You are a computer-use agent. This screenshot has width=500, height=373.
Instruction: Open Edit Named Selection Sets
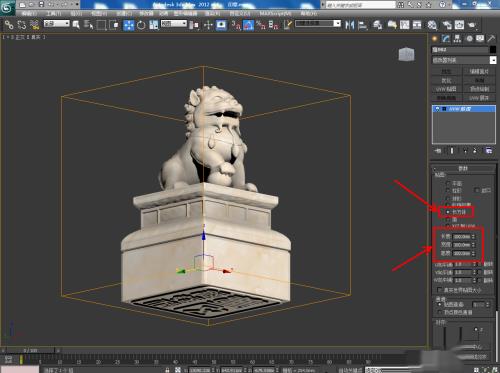point(288,25)
